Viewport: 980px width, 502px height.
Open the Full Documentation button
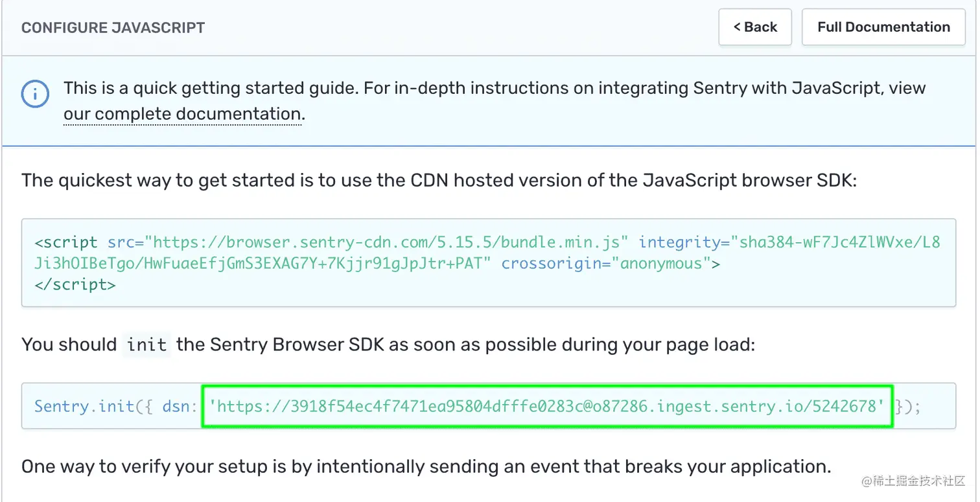883,27
